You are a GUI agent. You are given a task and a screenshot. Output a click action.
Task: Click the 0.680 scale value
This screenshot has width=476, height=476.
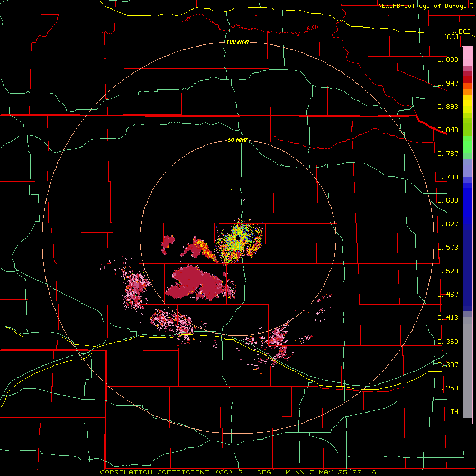click(x=448, y=200)
